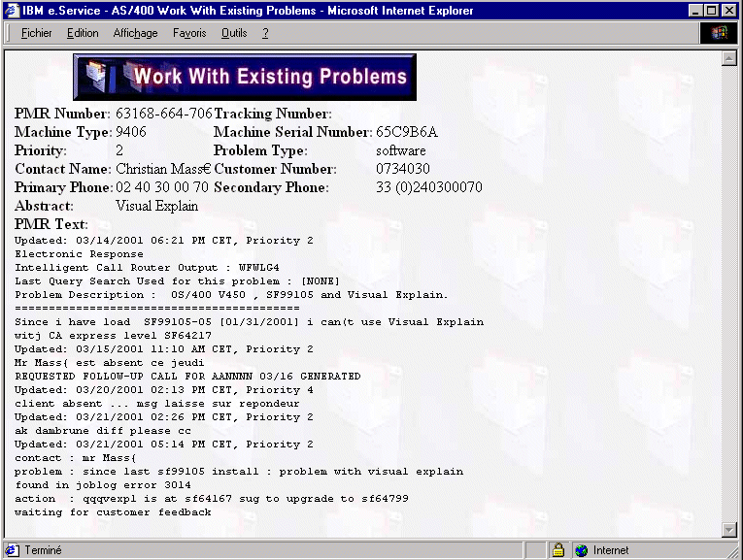Click the 'Last Query Search Used' line
The width and height of the screenshot is (743, 560).
tap(177, 281)
